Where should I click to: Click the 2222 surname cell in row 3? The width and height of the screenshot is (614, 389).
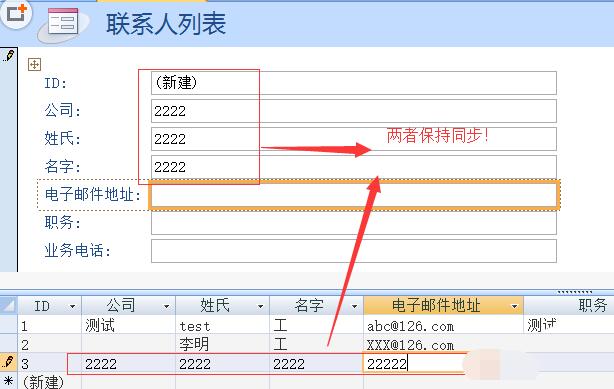pyautogui.click(x=222, y=364)
